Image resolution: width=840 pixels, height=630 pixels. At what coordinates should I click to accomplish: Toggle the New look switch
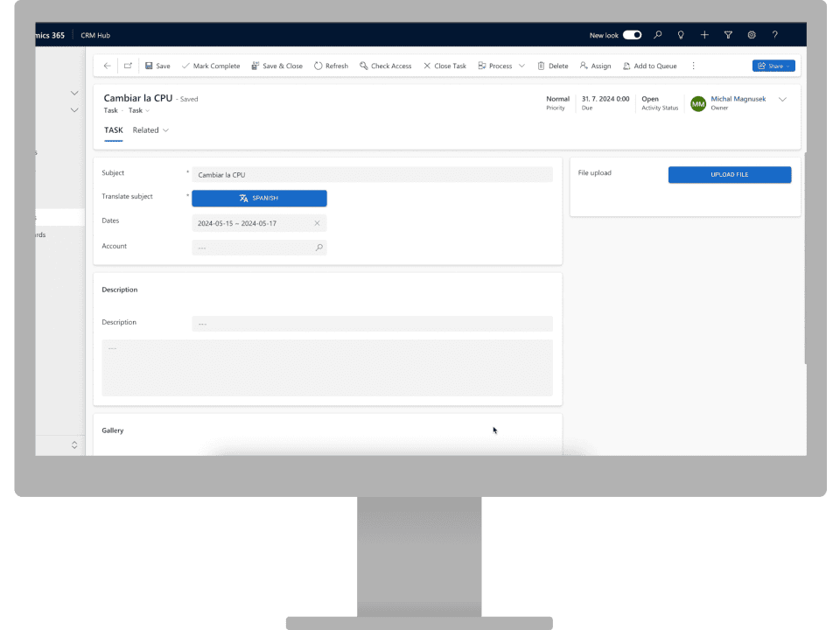click(x=632, y=35)
